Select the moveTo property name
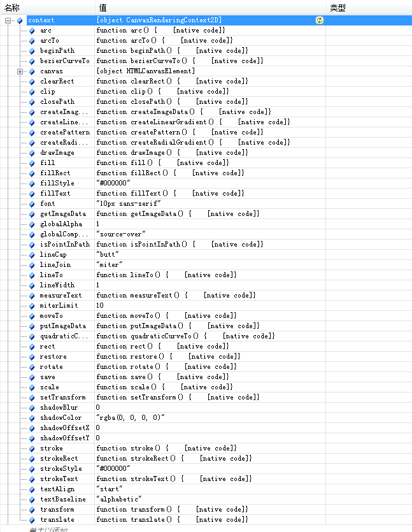The height and width of the screenshot is (532, 412). [52, 315]
